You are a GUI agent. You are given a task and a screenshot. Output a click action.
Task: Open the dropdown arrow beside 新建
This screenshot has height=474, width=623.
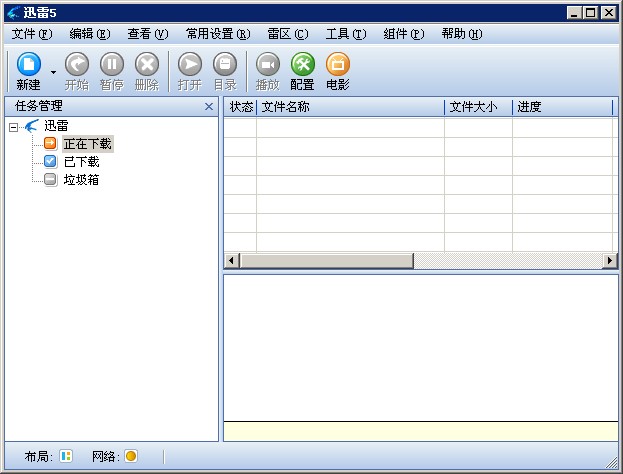(53, 72)
